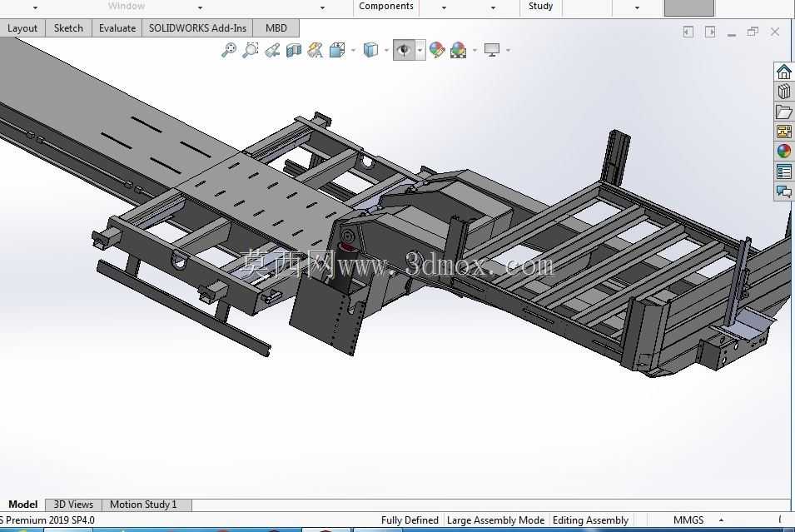Open Appearances color ball in task pane

(x=784, y=152)
